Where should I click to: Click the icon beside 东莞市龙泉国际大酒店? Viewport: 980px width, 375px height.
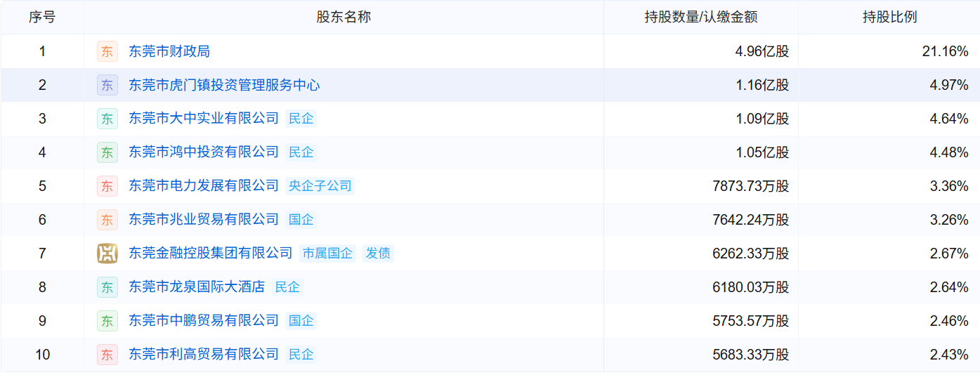click(x=107, y=287)
